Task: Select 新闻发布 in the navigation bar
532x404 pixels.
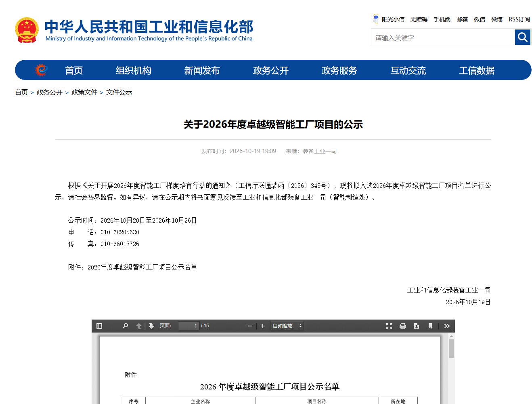Action: click(x=202, y=70)
